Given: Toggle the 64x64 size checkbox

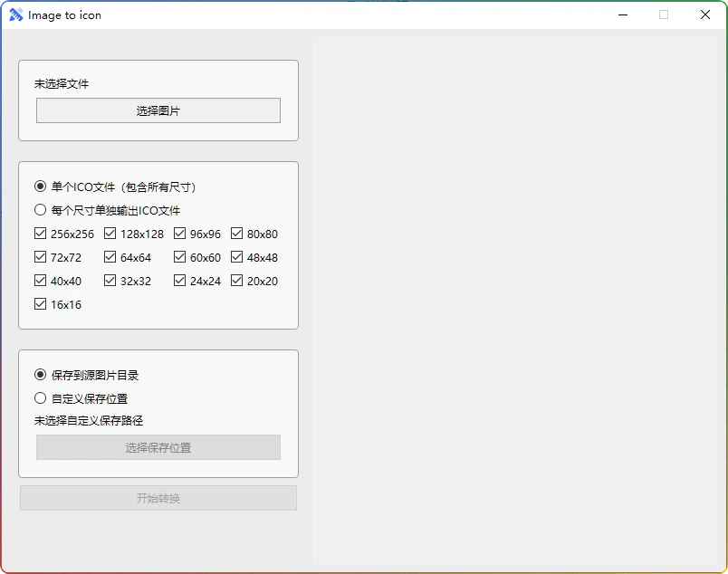Looking at the screenshot, I should tap(110, 256).
